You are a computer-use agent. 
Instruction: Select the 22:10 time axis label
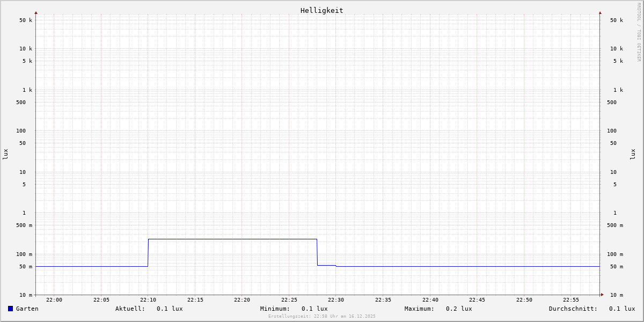[148, 300]
